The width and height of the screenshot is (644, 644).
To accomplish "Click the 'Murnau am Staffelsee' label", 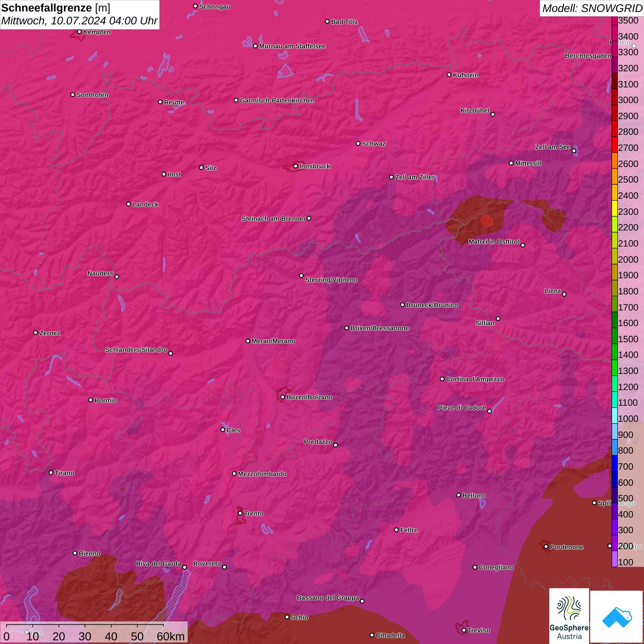I will pos(293,46).
